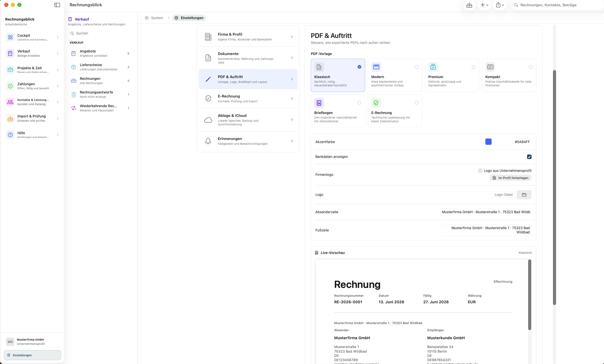The height and width of the screenshot is (364, 604).
Task: Focus the Rechnungen, Kontakte, Beträge search field
Action: (x=558, y=5)
